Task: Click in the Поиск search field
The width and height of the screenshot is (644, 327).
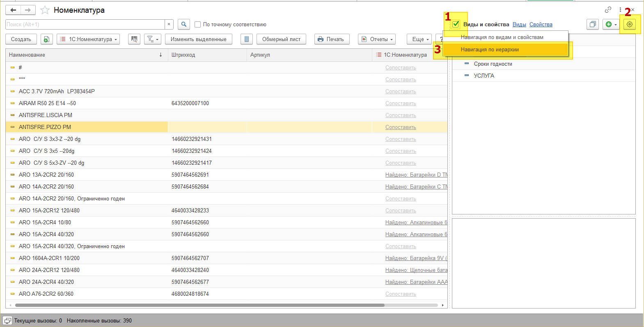Action: click(85, 25)
